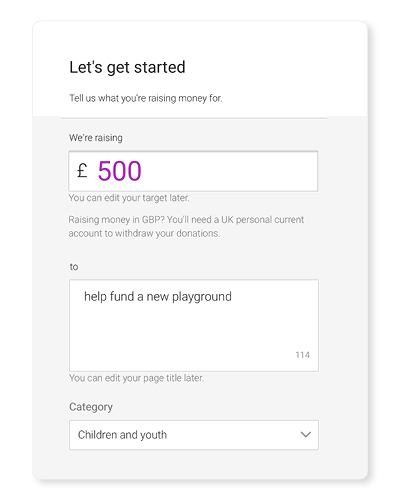Image resolution: width=400 pixels, height=500 pixels.
Task: Click 'You can edit your target later' hint
Action: 129,198
